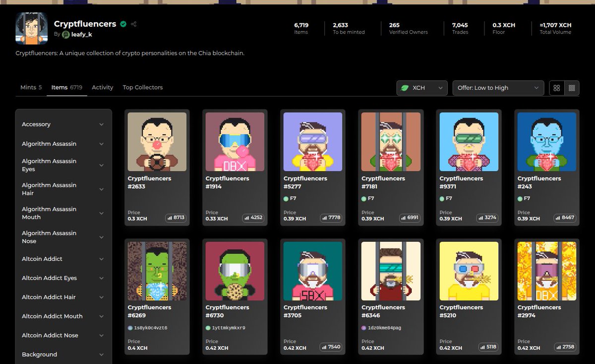This screenshot has width=595, height=364.
Task: Expand the Altcoin Addict Eyes filter
Action: point(63,278)
